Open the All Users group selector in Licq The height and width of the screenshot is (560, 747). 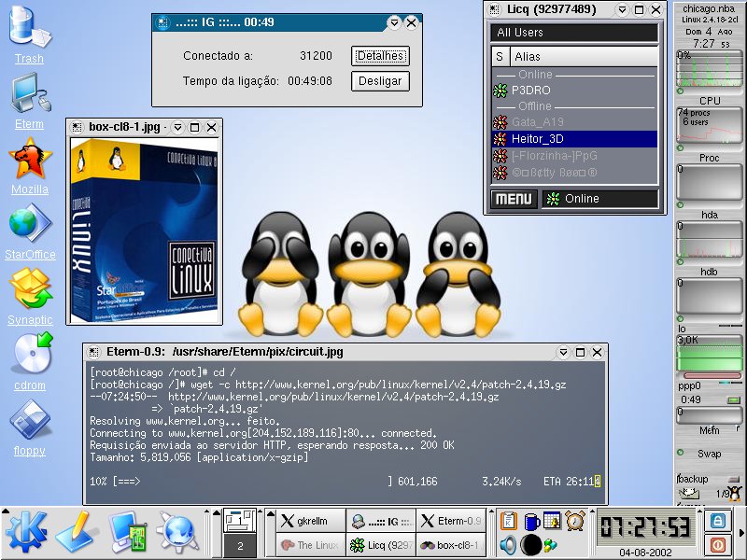pyautogui.click(x=574, y=33)
